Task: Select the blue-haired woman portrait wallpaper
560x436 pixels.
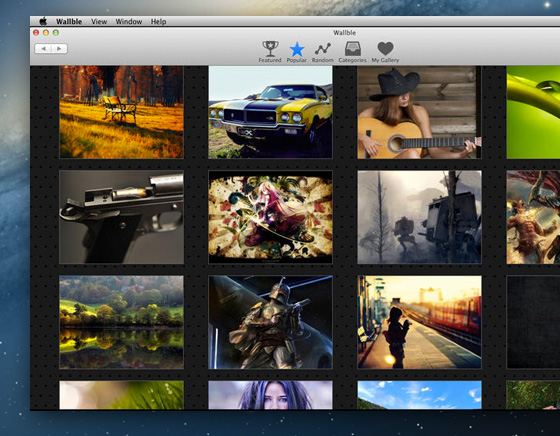Action: (x=270, y=395)
